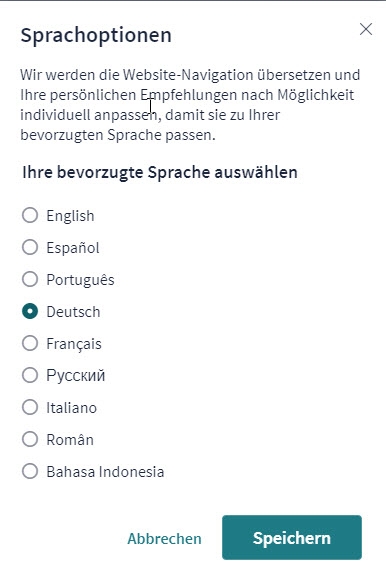Click the 'Bahasa Indonesia' text label
The width and height of the screenshot is (386, 587).
click(x=105, y=472)
